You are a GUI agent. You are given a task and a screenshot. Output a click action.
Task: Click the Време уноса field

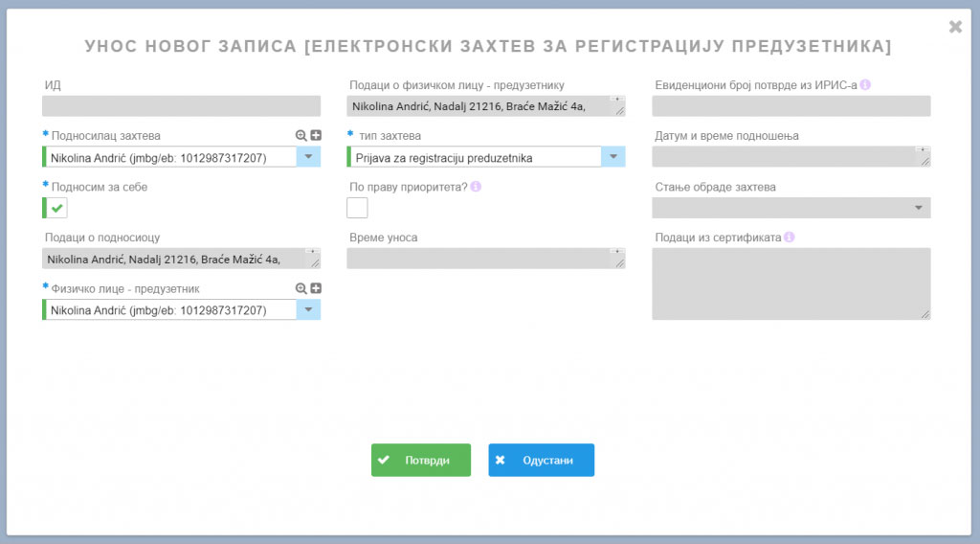[x=485, y=259]
